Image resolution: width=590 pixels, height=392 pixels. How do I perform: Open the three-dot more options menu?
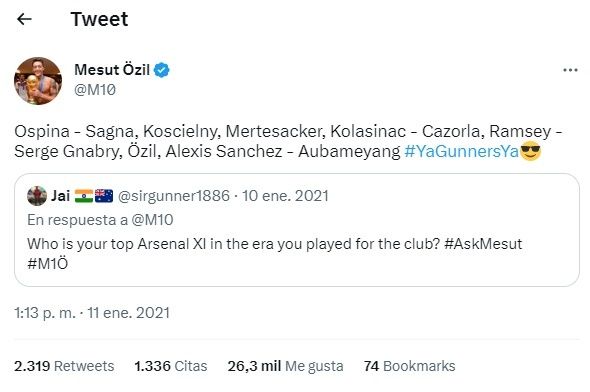pyautogui.click(x=570, y=70)
